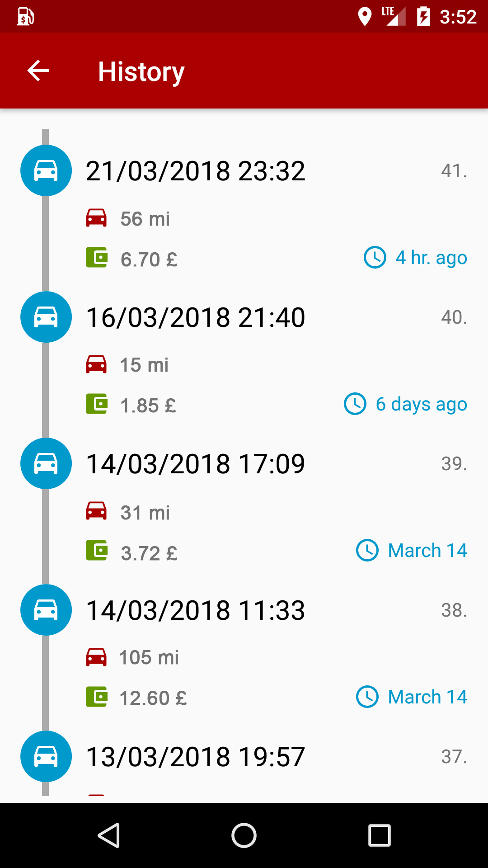Open recent apps with square button

pos(380,835)
